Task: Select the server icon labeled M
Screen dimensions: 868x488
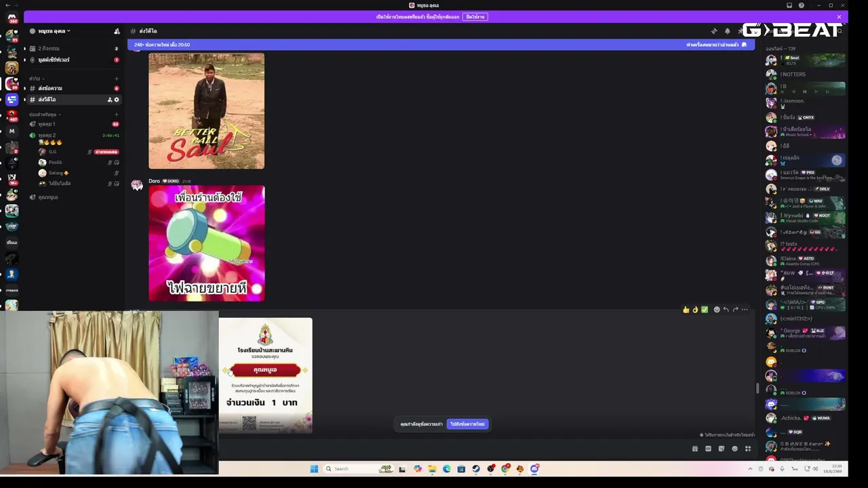Action: pyautogui.click(x=12, y=131)
